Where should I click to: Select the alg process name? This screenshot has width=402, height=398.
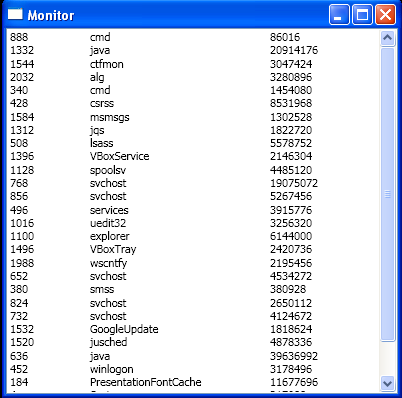click(97, 77)
